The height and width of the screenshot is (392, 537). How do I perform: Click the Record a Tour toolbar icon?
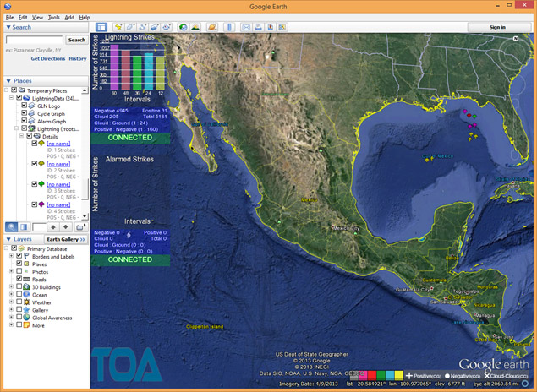167,27
